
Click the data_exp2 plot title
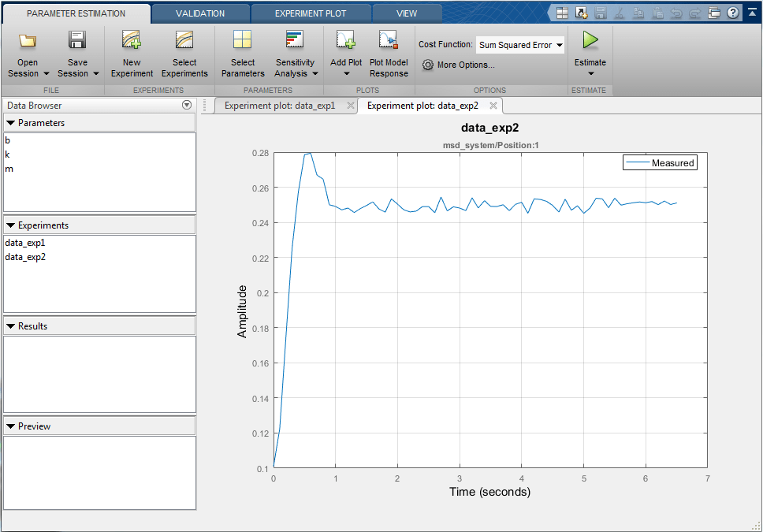pyautogui.click(x=490, y=128)
